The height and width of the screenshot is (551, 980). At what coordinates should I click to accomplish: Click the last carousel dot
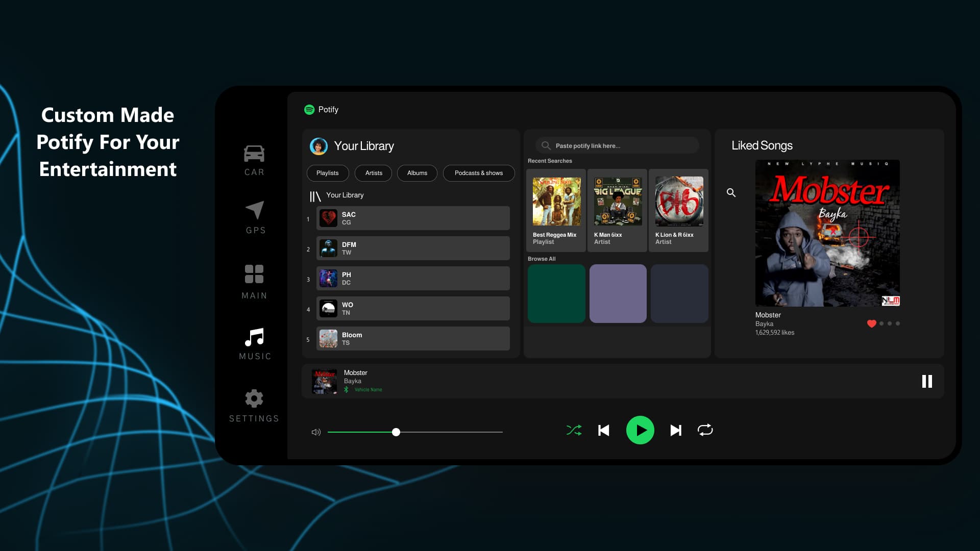pos(898,323)
